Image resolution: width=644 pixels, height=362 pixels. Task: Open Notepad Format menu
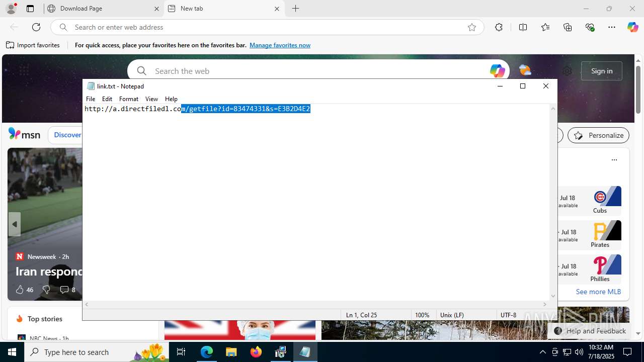click(129, 99)
